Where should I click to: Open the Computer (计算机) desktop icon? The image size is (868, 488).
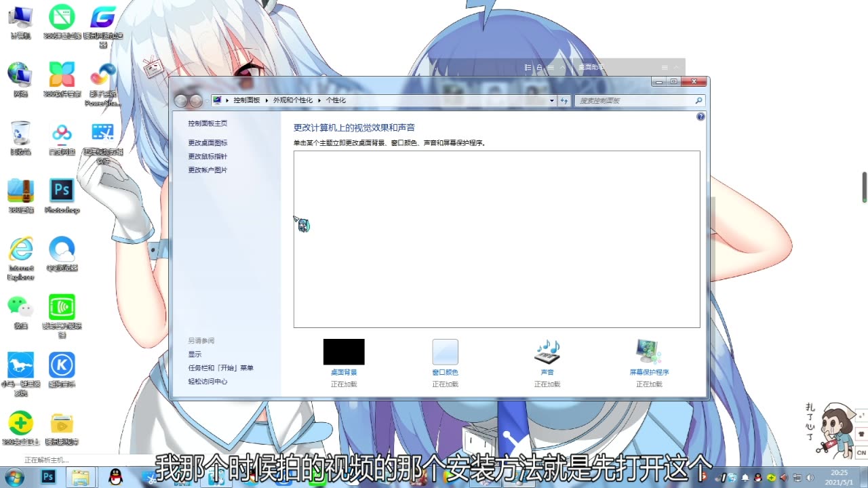click(x=20, y=22)
